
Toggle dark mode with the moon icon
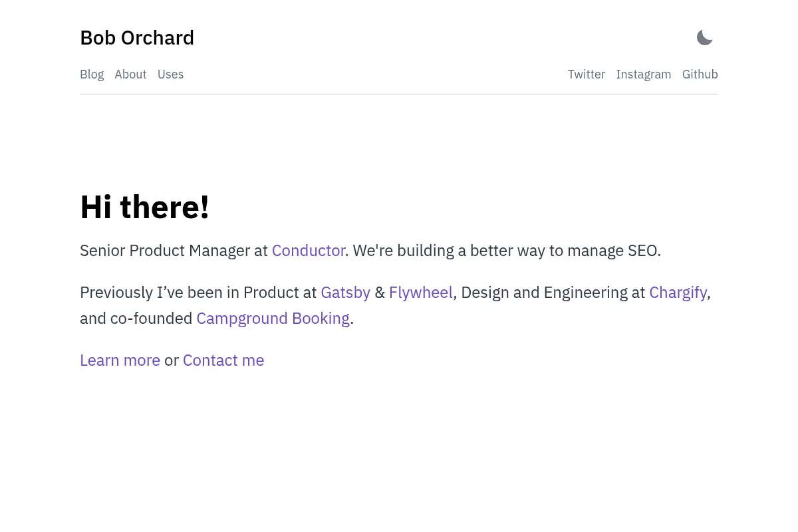pyautogui.click(x=705, y=38)
